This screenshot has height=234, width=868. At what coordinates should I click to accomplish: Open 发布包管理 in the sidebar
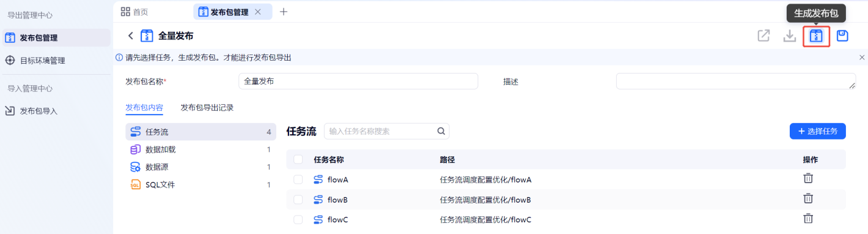(x=56, y=38)
